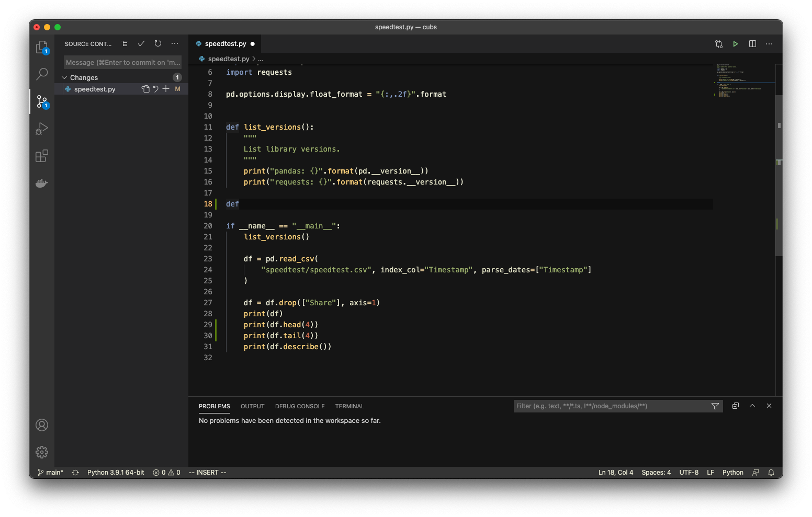Select the Explorer icon in activity bar
Viewport: 812px width, 517px height.
(42, 47)
